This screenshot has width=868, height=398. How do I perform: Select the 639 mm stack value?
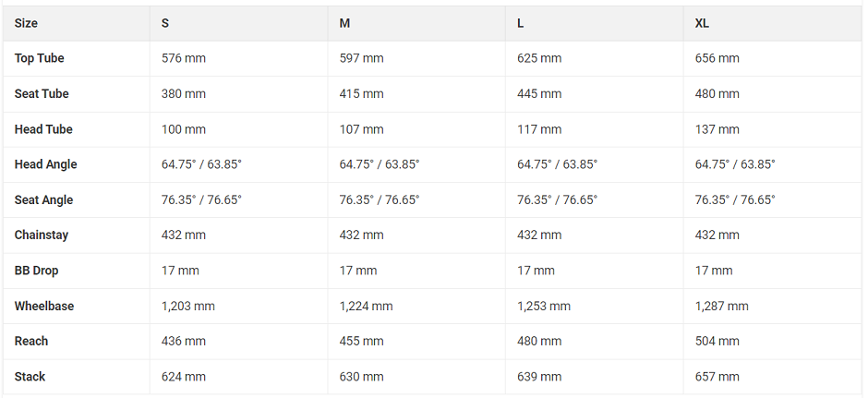[x=539, y=377]
